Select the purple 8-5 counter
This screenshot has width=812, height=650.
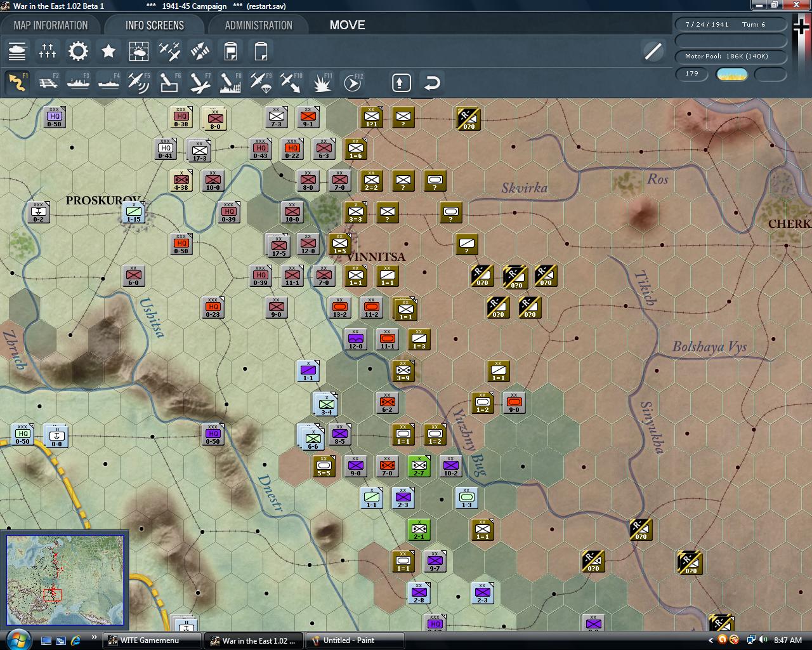click(339, 434)
